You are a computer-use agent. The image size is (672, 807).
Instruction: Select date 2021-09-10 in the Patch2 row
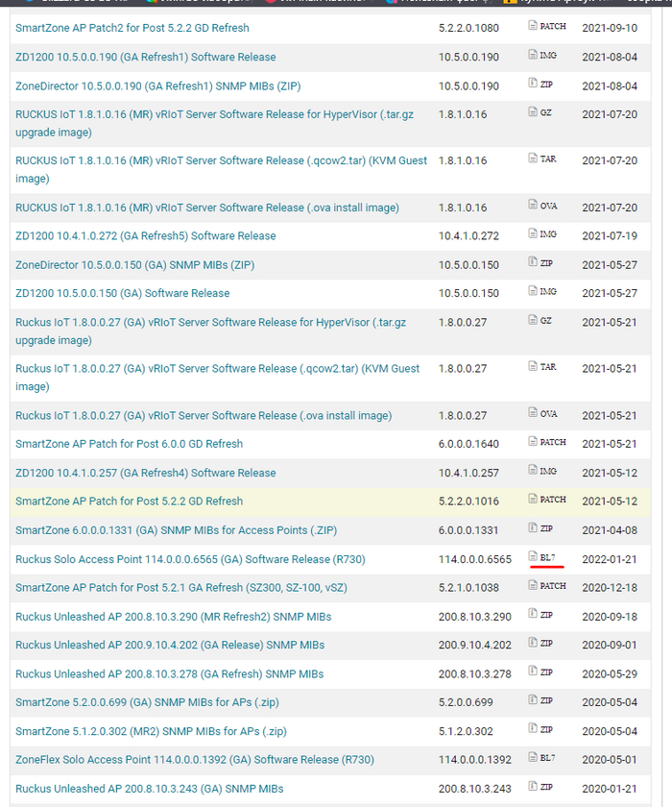(x=610, y=28)
